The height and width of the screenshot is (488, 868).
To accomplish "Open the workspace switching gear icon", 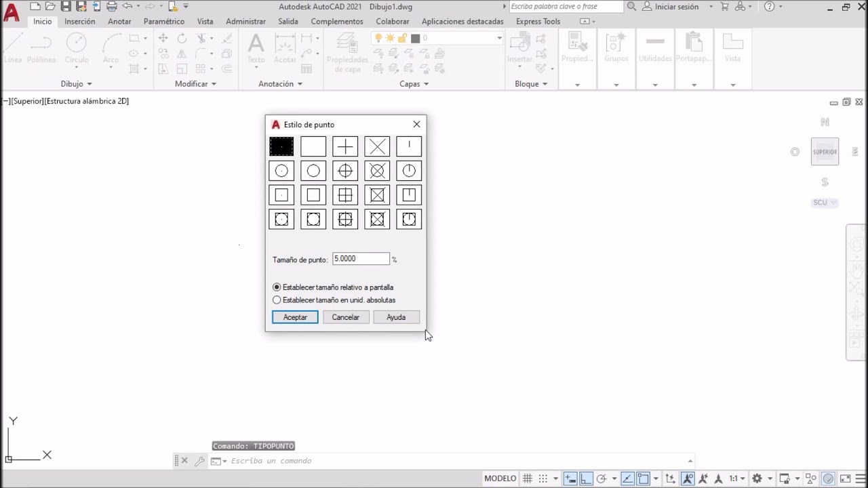I will (757, 479).
